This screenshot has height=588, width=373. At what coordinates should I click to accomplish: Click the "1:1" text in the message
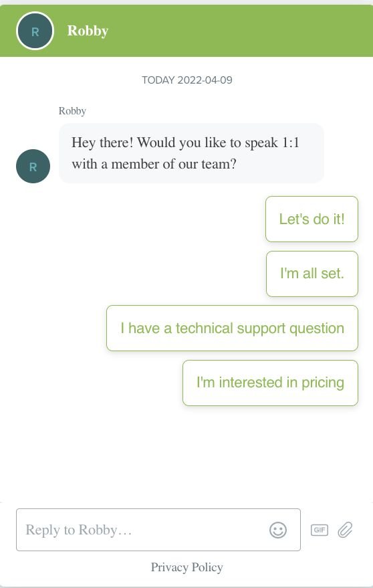point(291,142)
